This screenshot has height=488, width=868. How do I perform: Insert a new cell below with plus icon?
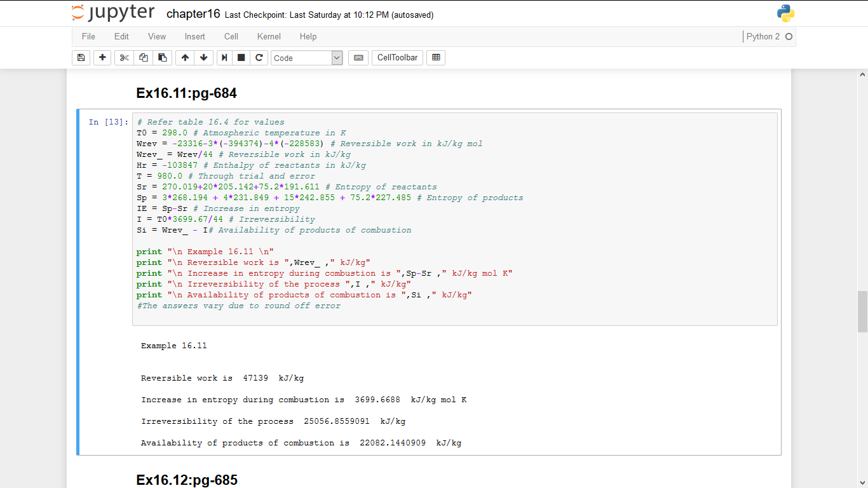pyautogui.click(x=102, y=58)
